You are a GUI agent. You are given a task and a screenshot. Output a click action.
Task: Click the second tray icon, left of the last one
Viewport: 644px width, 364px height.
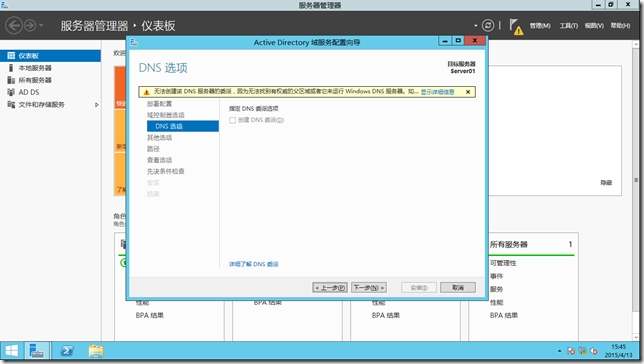point(582,351)
